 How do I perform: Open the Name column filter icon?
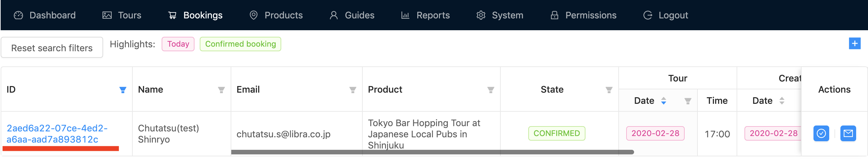click(x=221, y=90)
